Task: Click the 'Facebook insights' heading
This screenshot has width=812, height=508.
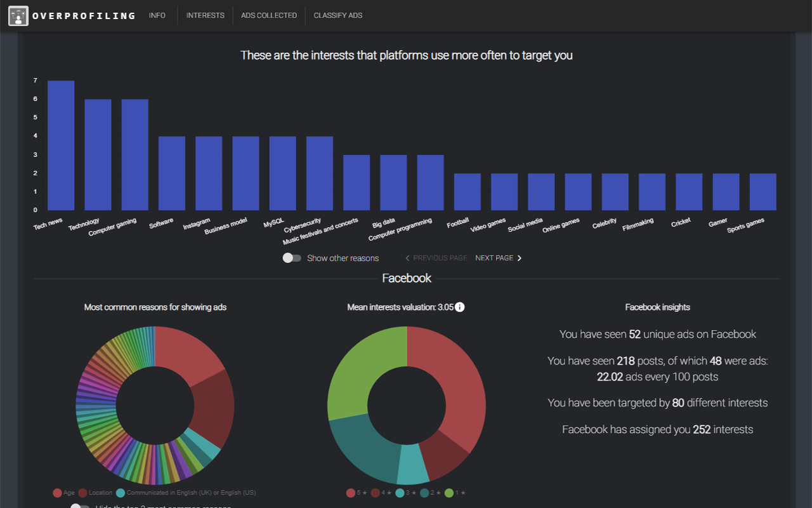Action: (658, 307)
